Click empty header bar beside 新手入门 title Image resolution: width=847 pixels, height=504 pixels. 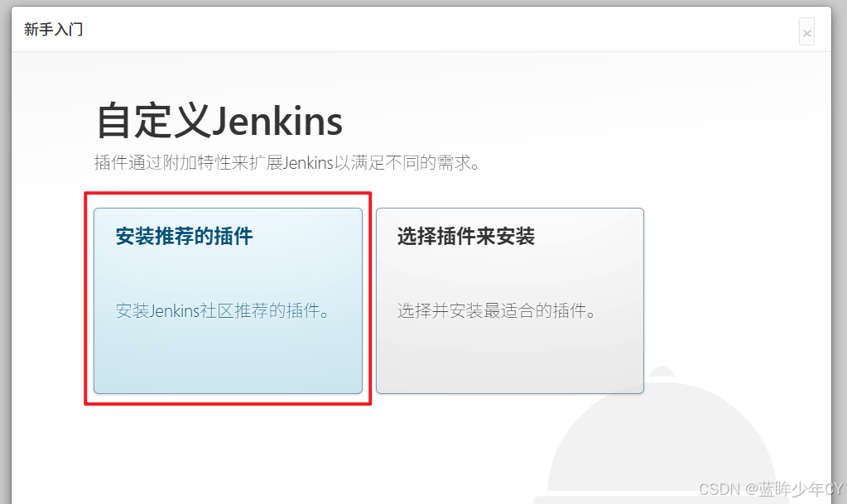432,30
